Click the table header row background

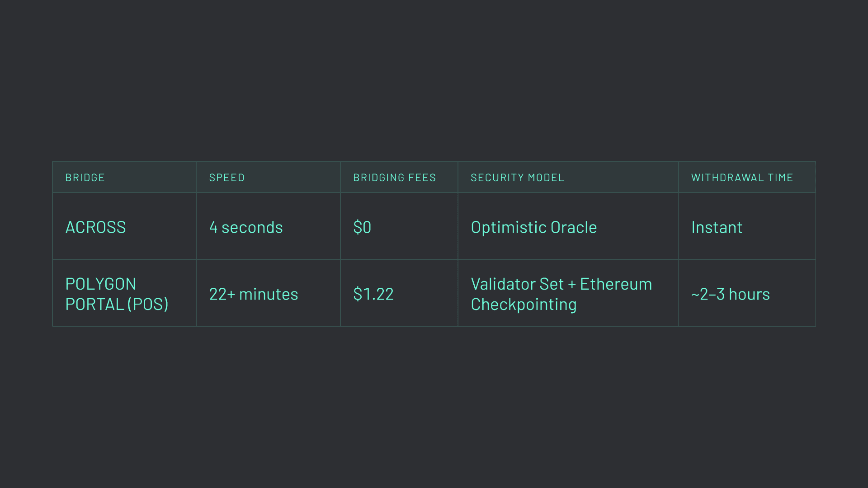[434, 177]
